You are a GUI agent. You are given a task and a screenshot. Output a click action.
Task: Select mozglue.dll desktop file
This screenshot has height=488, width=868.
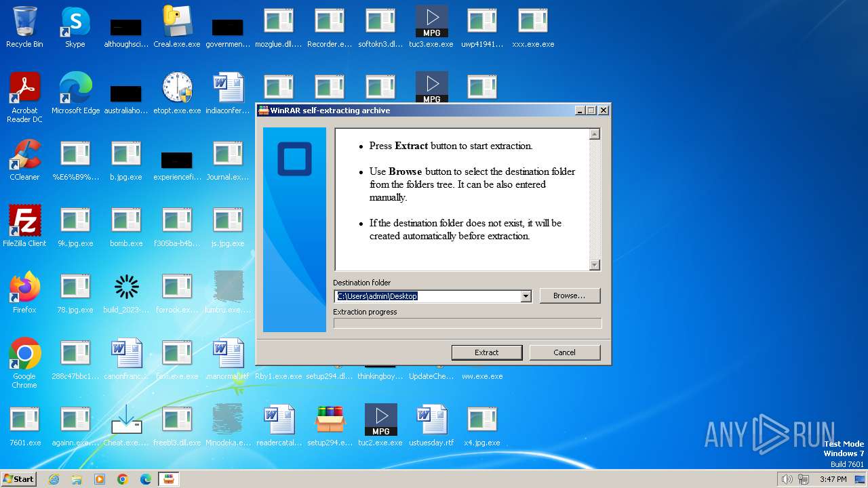point(279,27)
